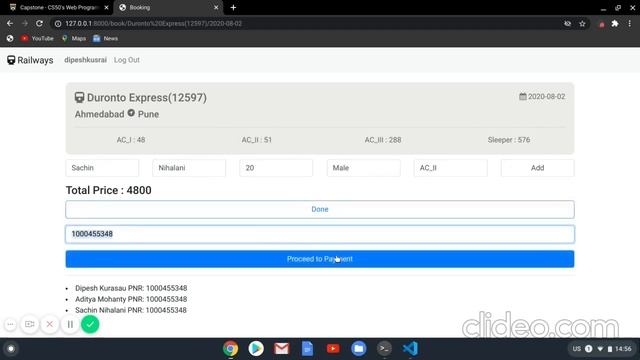Toggle the recorder camera icon
Image resolution: width=640 pixels, height=360 pixels.
click(x=30, y=324)
